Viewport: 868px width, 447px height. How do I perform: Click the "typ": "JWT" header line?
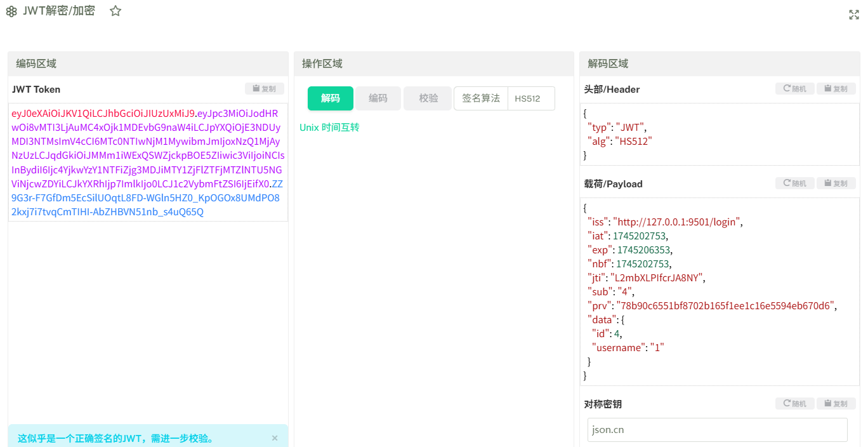tap(617, 128)
